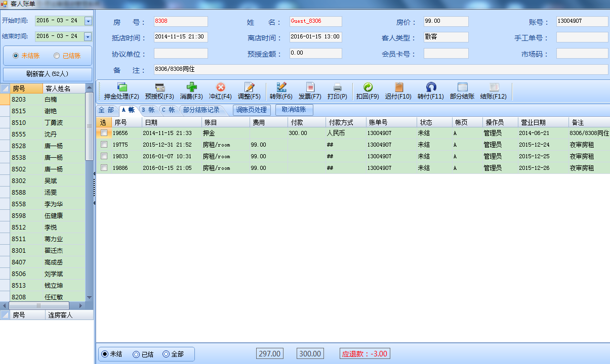Issue an invoice with 发票(F7)

pyautogui.click(x=310, y=92)
